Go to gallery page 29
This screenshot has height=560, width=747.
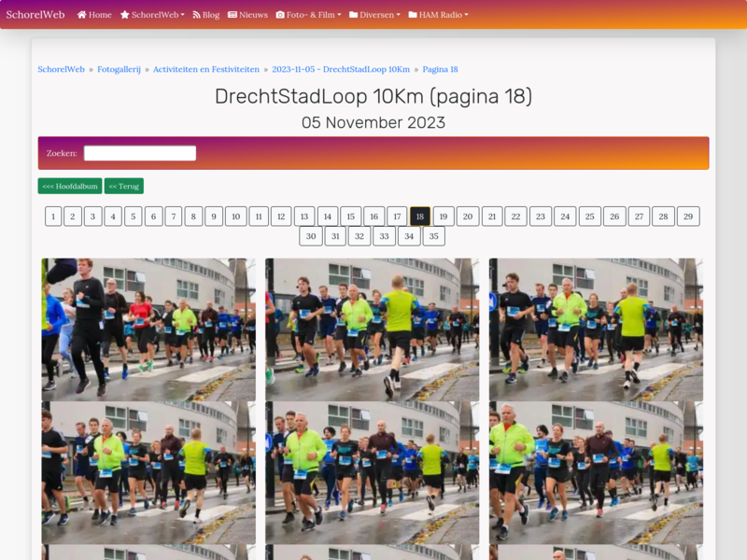(688, 217)
